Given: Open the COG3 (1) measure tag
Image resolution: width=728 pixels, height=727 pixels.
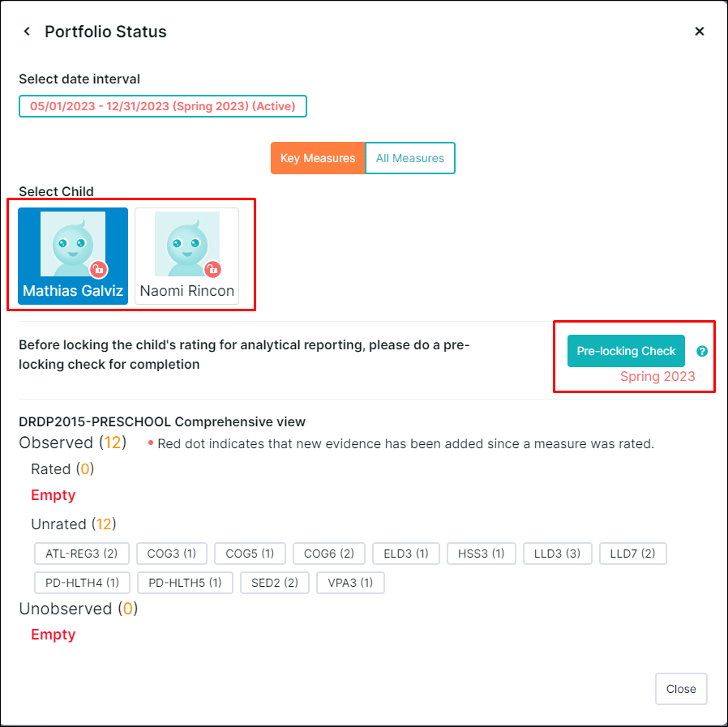Looking at the screenshot, I should coord(171,554).
